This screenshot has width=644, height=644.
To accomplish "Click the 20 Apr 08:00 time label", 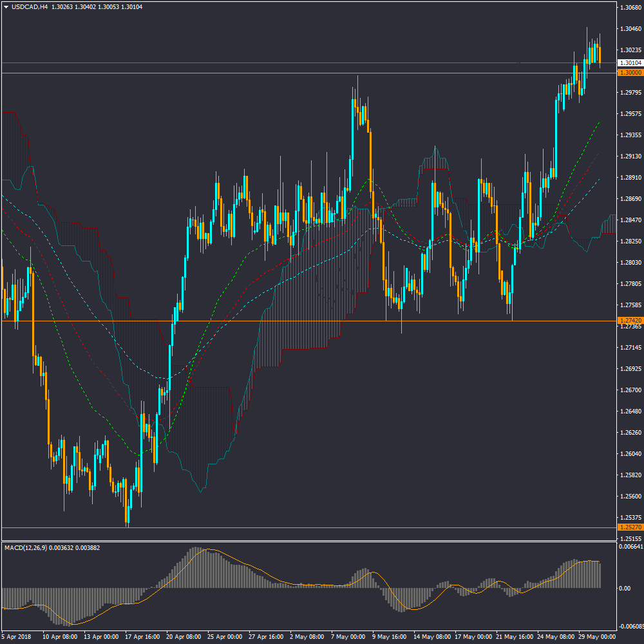I will (183, 636).
